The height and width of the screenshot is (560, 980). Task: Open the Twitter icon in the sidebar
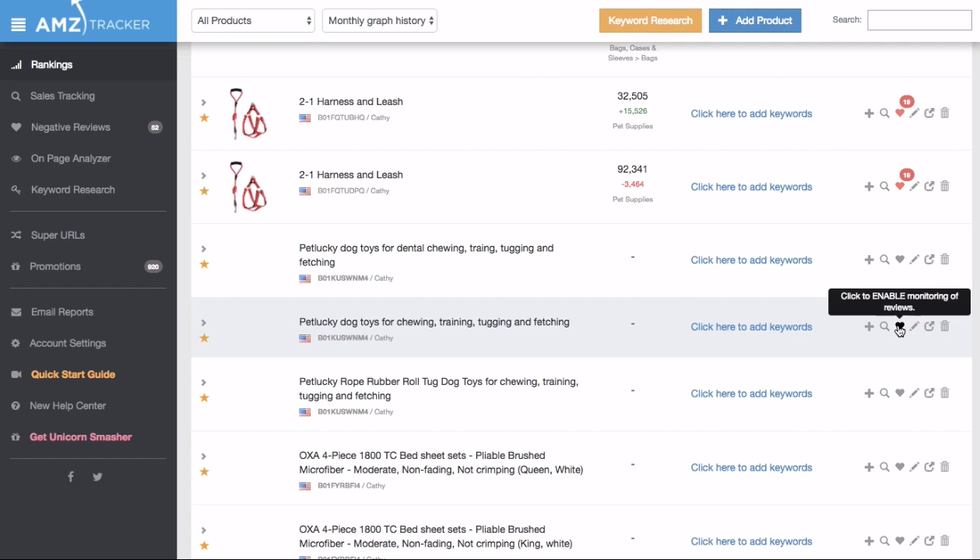coord(97,477)
